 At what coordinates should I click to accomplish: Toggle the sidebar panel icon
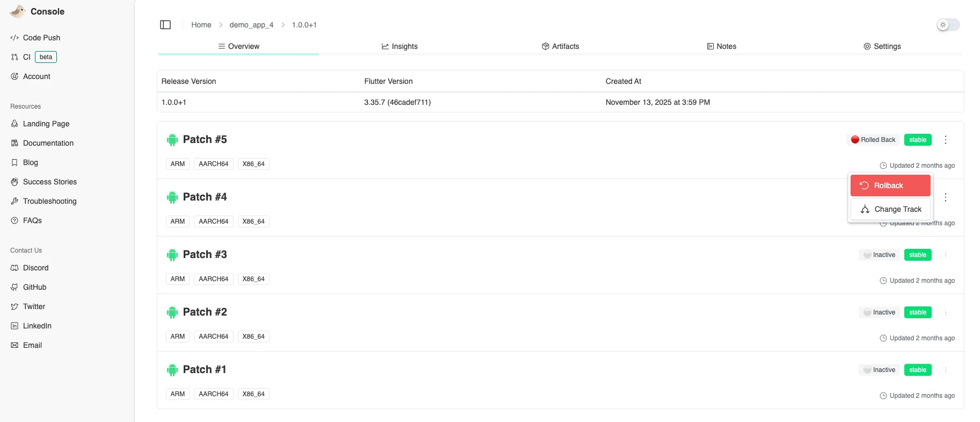pyautogui.click(x=165, y=25)
